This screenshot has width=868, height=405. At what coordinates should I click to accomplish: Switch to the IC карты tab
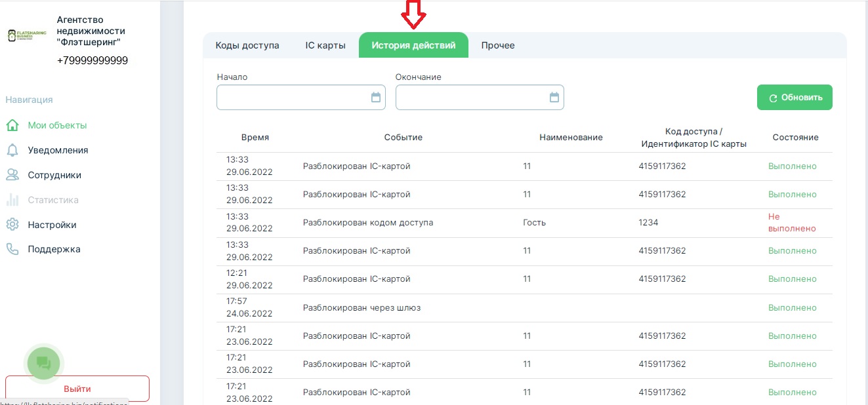click(x=325, y=45)
